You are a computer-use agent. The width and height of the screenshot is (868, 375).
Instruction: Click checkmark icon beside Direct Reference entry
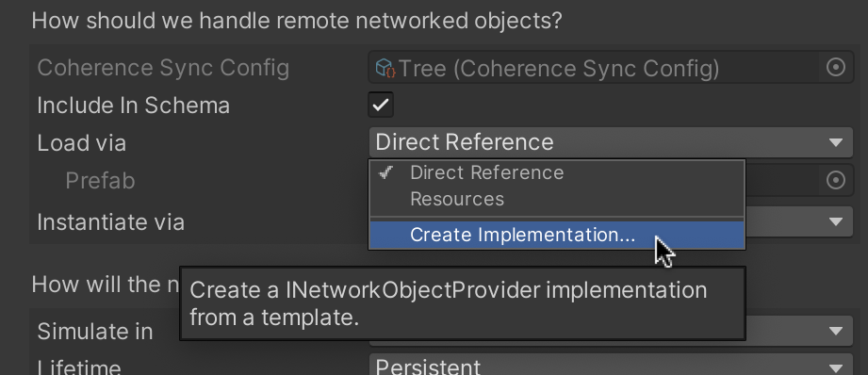coord(386,172)
